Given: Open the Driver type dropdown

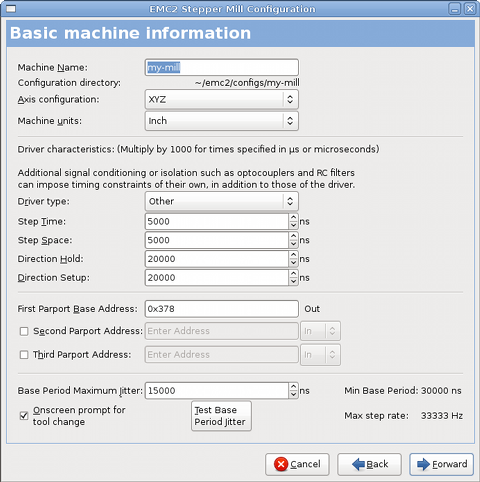Looking at the screenshot, I should point(222,201).
